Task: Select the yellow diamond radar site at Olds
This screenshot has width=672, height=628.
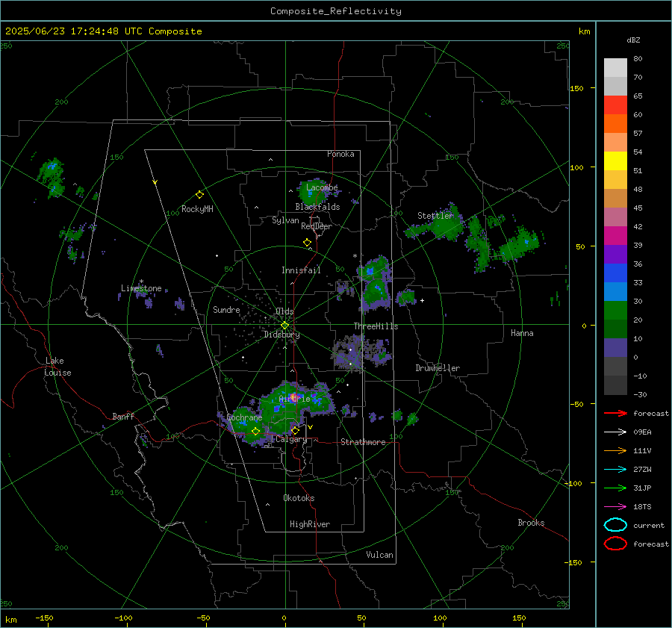Action: tap(284, 326)
